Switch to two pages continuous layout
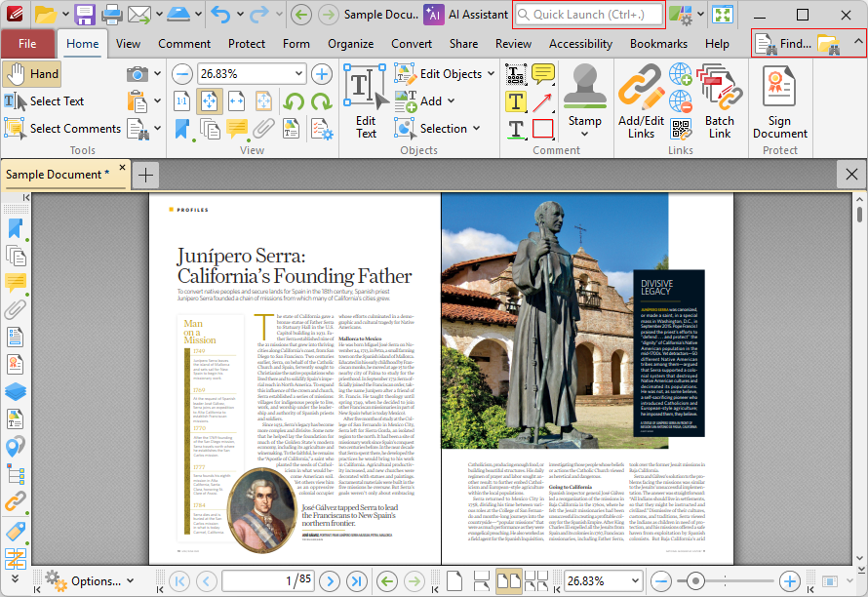The width and height of the screenshot is (868, 597). coord(535,581)
